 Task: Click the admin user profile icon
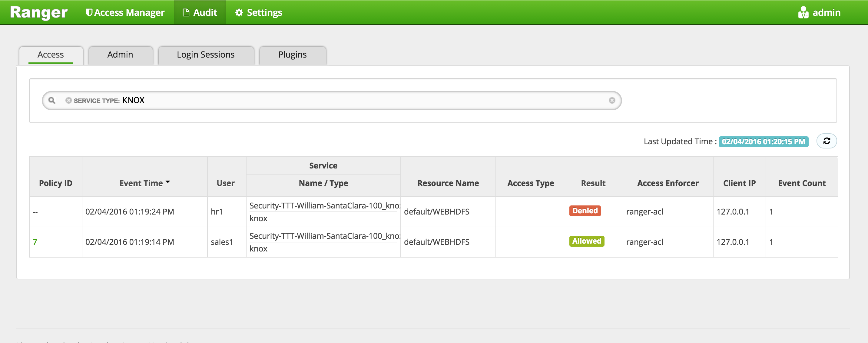[x=803, y=12]
